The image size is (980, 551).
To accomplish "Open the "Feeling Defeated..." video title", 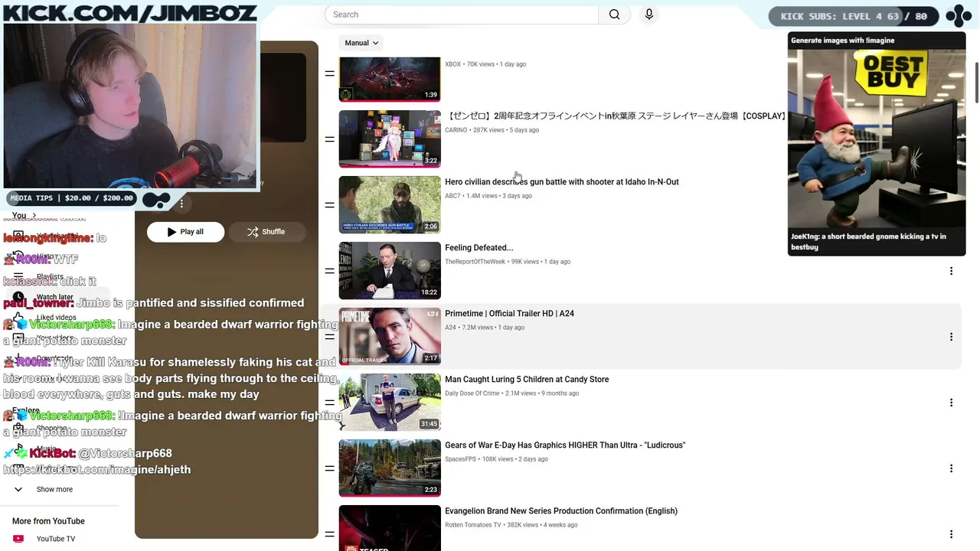I will pyautogui.click(x=479, y=248).
